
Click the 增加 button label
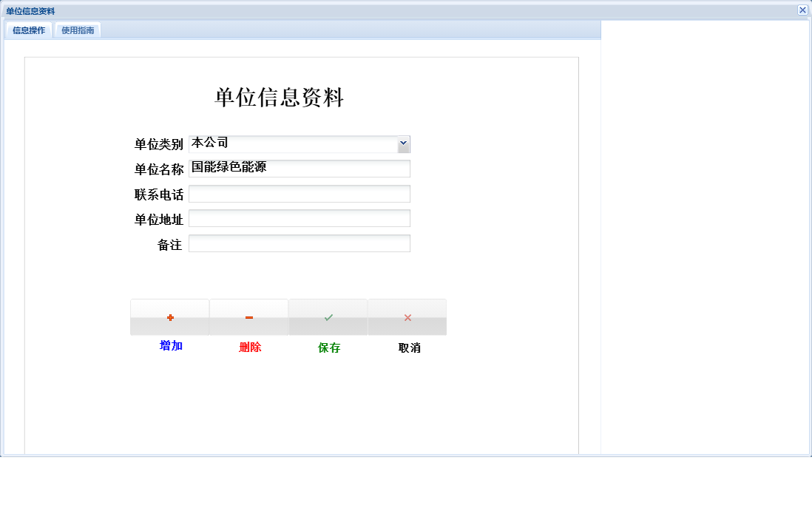pos(170,347)
